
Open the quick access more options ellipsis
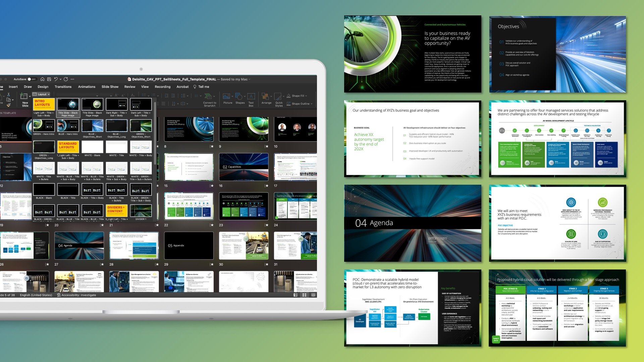(x=72, y=79)
